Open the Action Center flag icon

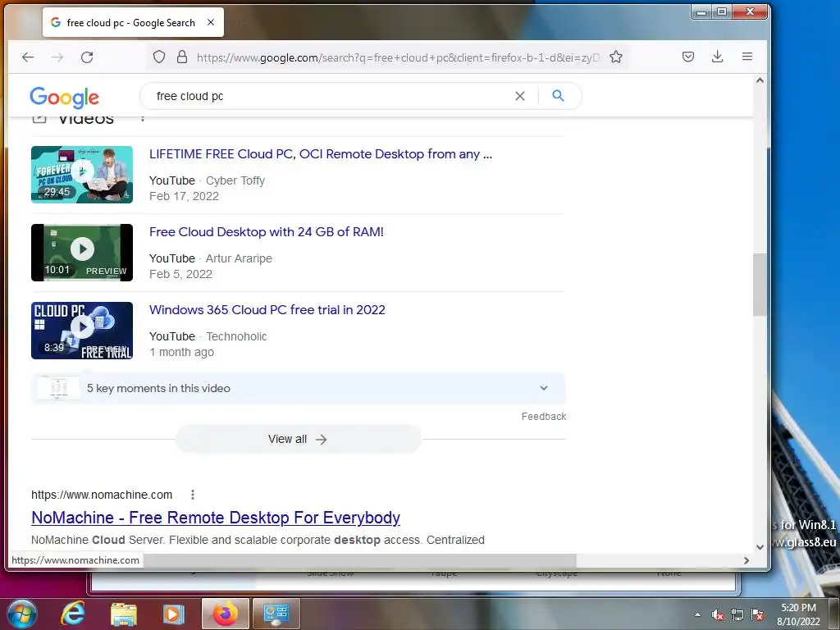click(757, 615)
